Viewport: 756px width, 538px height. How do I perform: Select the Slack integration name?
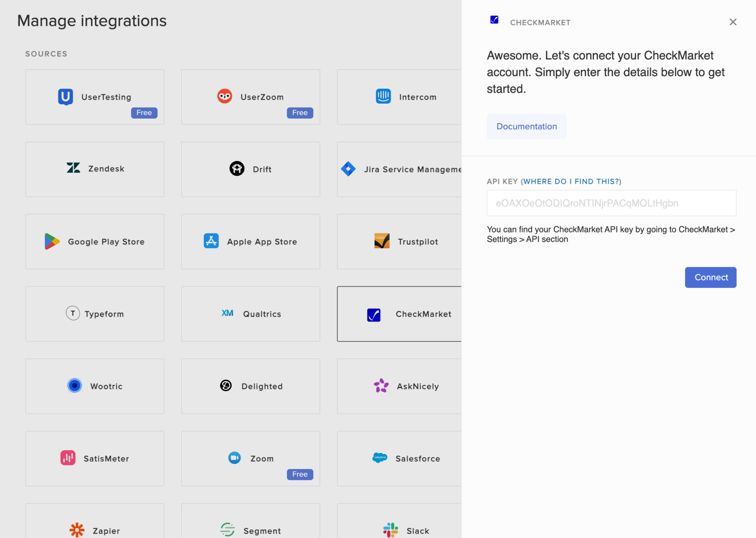pos(418,531)
